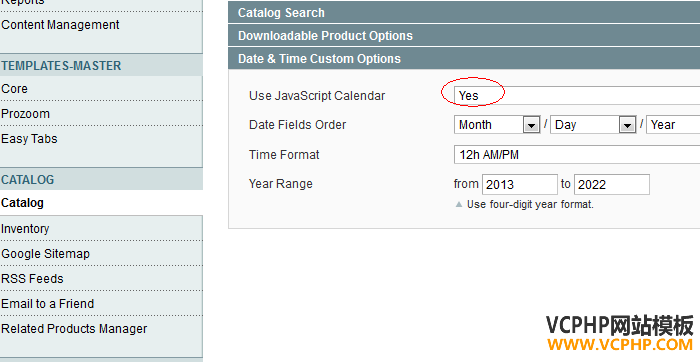Click the Year Range from field
This screenshot has width=700, height=362.
(x=520, y=184)
